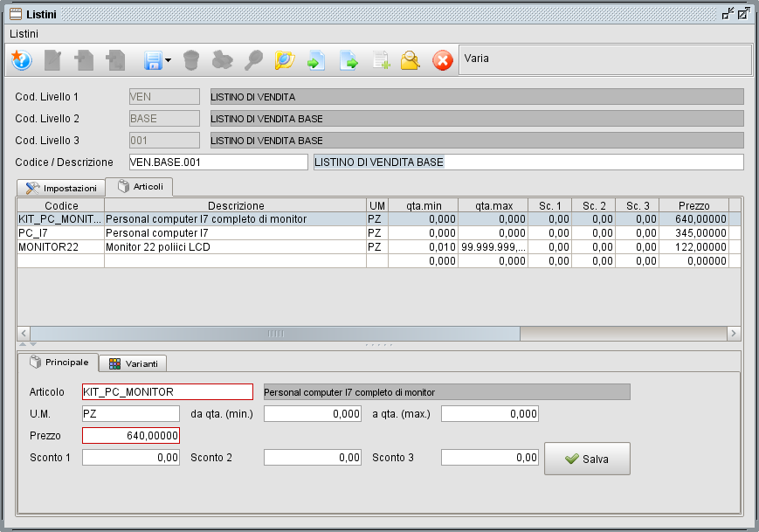Activate the magnifying glass search icon

tap(255, 60)
